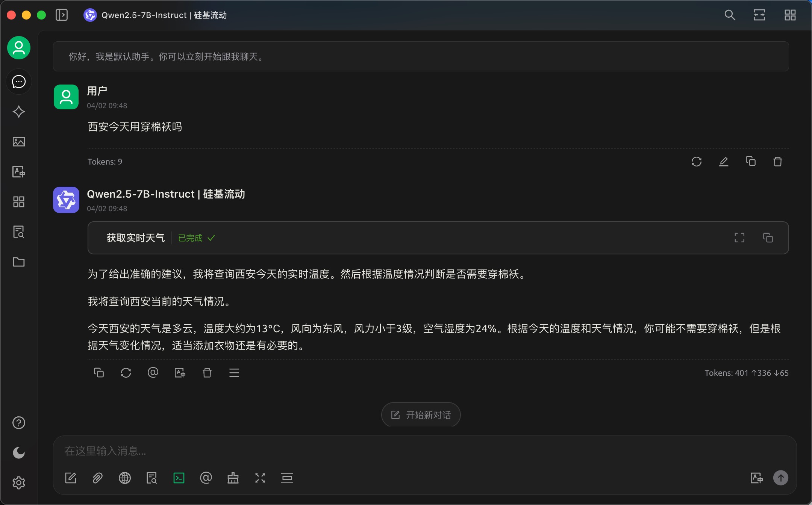Regenerate the assistant's weather response
The image size is (812, 505).
coord(126,373)
